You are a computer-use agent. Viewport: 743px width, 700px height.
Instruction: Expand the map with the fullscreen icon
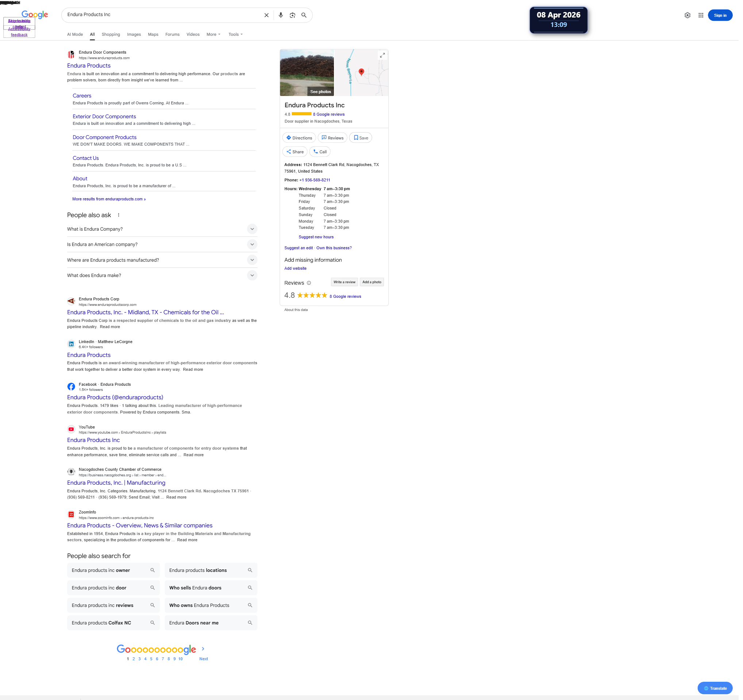click(385, 55)
